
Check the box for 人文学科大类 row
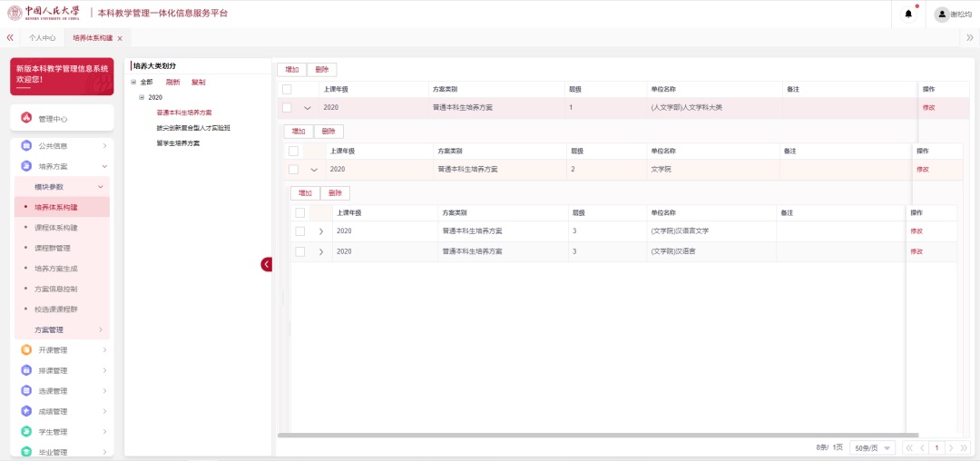(x=287, y=107)
